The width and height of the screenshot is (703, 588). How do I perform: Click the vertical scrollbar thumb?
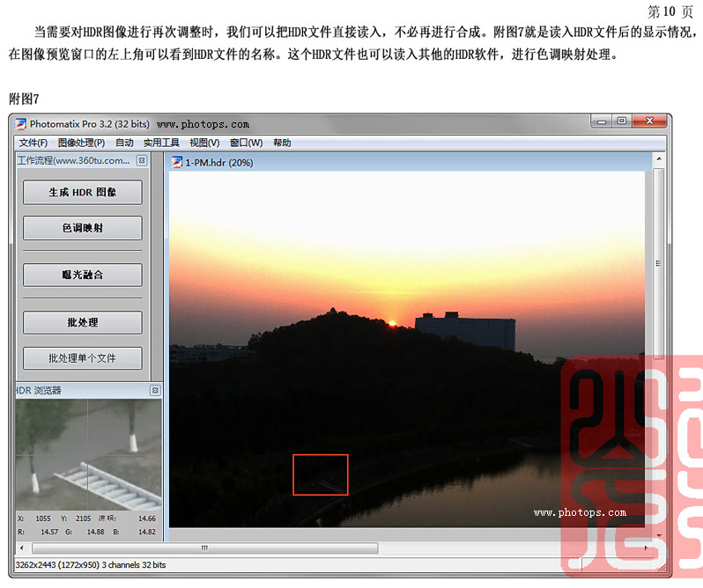tap(658, 263)
